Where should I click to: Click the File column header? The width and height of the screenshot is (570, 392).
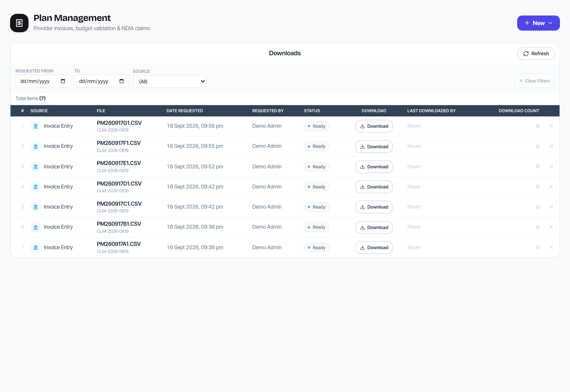(101, 111)
